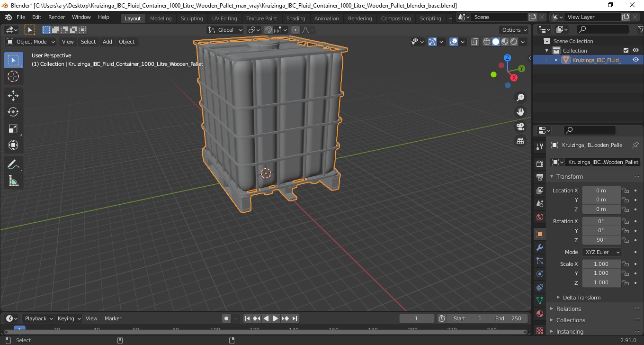This screenshot has width=644, height=345.
Task: Uncheck the Collection exclude checkbox
Action: tap(626, 50)
